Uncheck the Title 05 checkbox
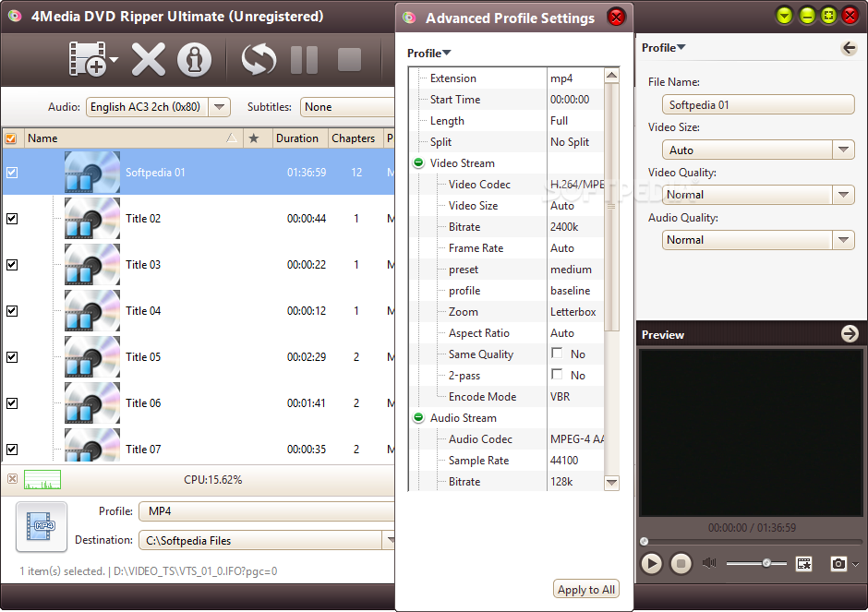The height and width of the screenshot is (612, 868). coord(12,357)
